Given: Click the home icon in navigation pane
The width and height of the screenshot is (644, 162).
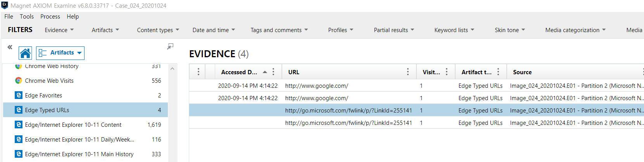Looking at the screenshot, I should 25,53.
